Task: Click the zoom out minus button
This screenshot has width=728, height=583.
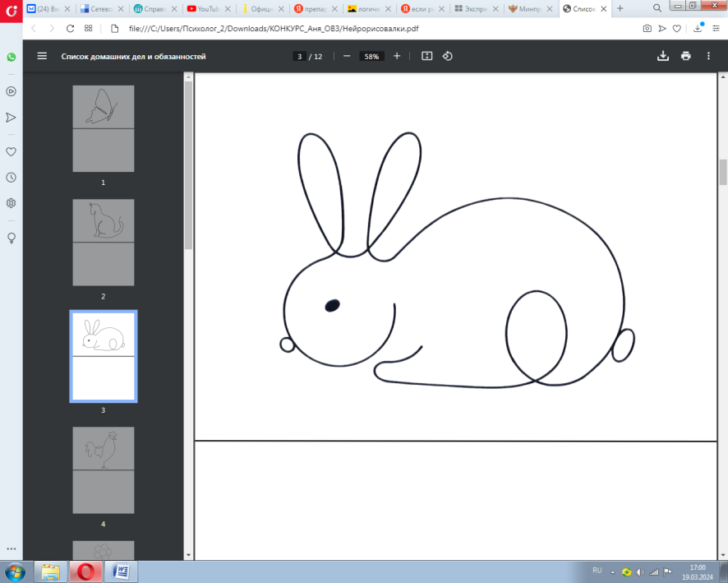Action: (x=347, y=56)
